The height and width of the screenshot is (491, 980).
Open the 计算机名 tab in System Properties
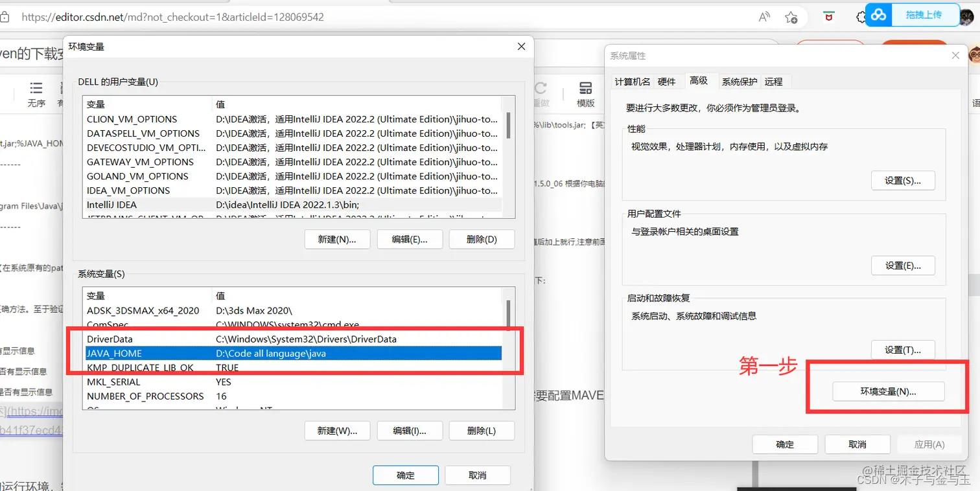tap(632, 82)
